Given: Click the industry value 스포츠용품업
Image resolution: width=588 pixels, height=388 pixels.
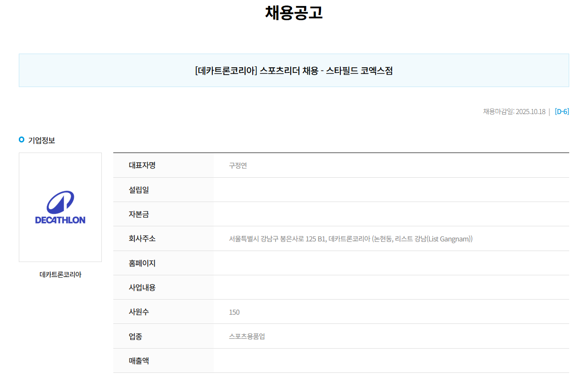Looking at the screenshot, I should tap(247, 336).
